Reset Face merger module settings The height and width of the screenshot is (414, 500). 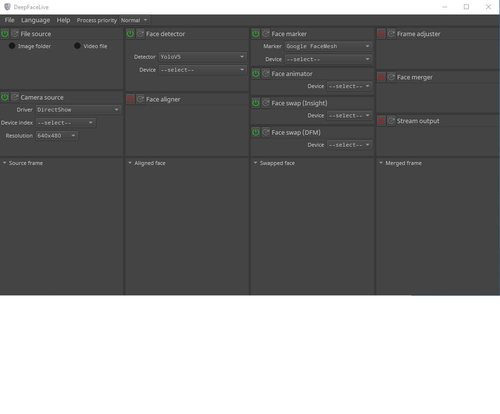coord(391,77)
